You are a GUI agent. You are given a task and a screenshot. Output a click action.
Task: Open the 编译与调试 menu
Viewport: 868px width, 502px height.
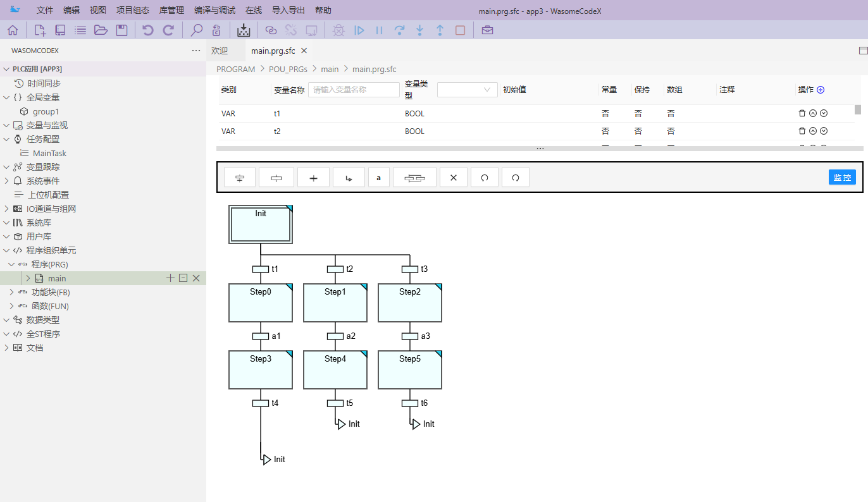pos(215,10)
